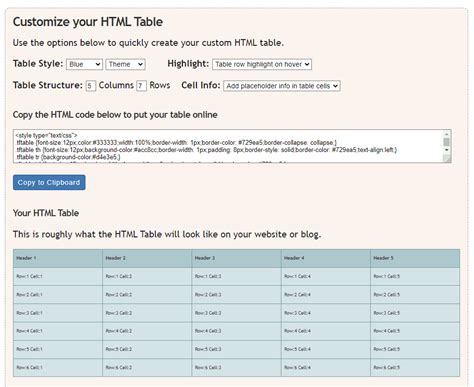Click the code textarea scrollbar thumb
Image resolution: width=474 pixels, height=387 pixels.
pos(447,142)
